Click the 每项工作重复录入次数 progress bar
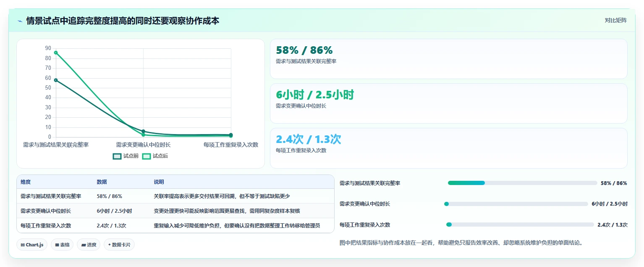This screenshot has width=644, height=267. click(x=520, y=225)
